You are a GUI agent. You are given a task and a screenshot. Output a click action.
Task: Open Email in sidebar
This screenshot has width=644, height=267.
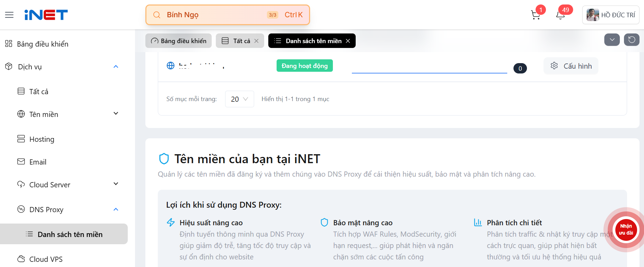pyautogui.click(x=38, y=162)
